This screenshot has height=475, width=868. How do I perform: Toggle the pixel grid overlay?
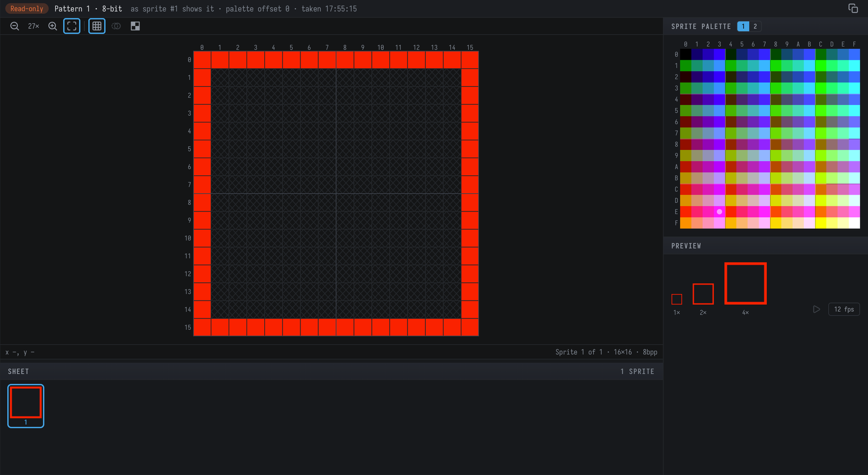(x=97, y=26)
